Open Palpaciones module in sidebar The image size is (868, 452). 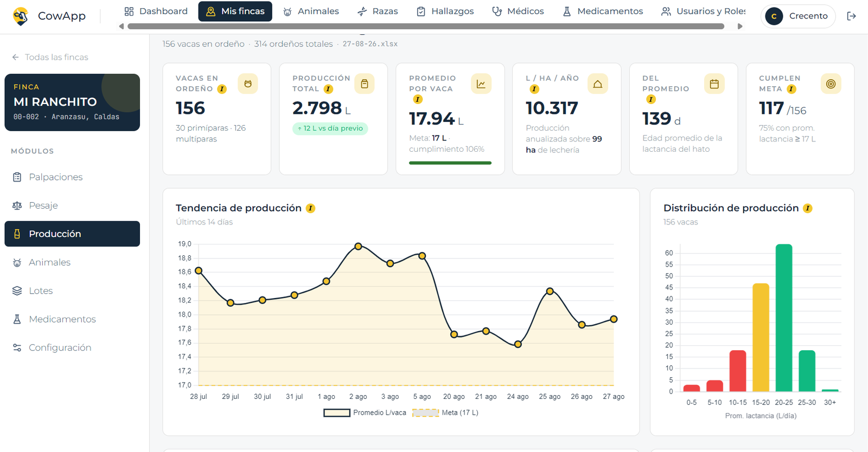click(72, 177)
